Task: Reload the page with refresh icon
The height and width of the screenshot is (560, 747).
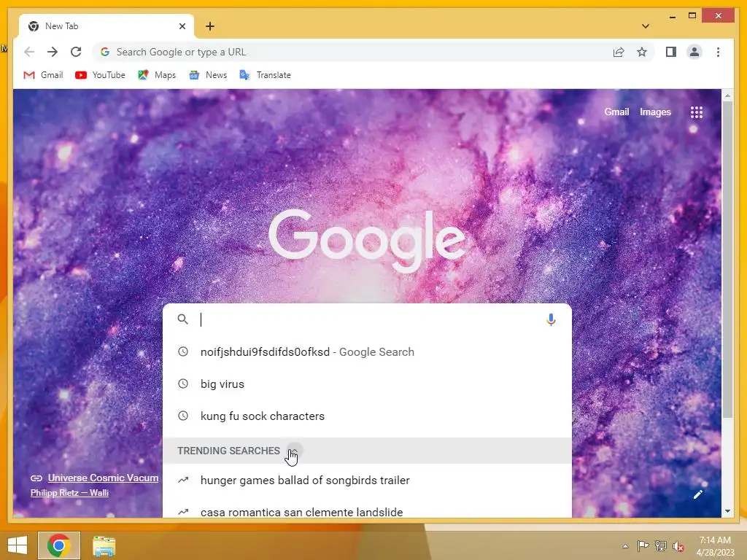Action: (76, 52)
